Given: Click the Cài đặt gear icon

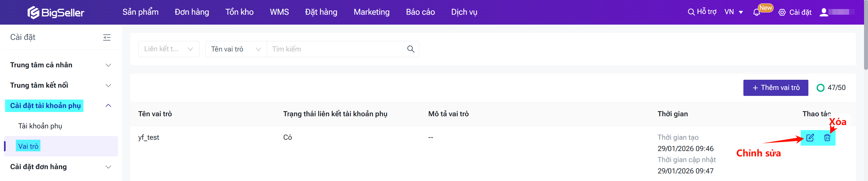Looking at the screenshot, I should pyautogui.click(x=782, y=12).
